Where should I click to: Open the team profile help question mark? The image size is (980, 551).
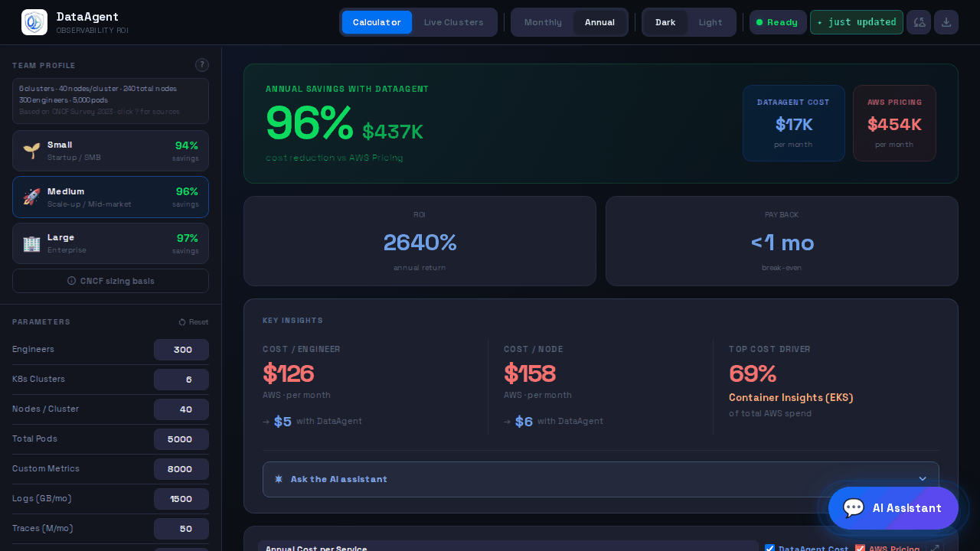202,65
